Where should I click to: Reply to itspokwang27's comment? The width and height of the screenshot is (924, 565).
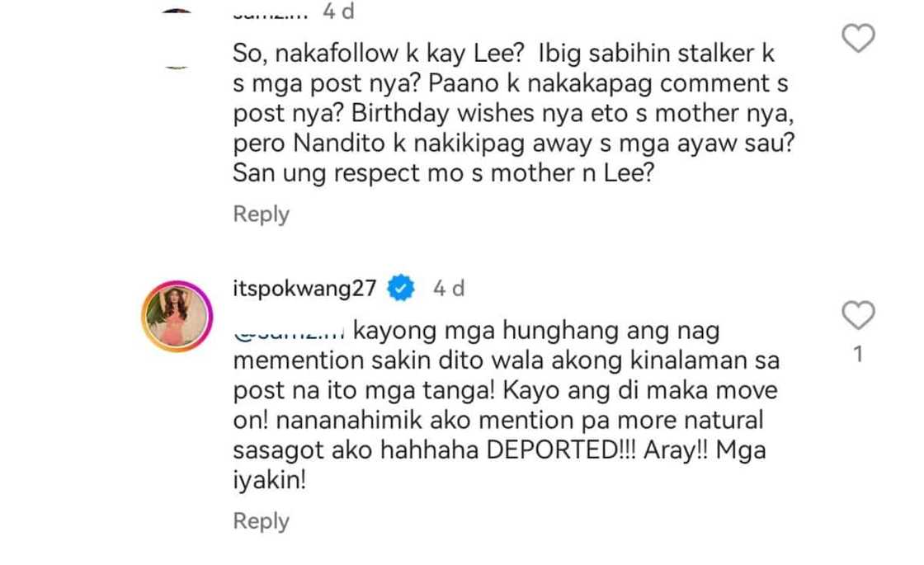point(261,520)
